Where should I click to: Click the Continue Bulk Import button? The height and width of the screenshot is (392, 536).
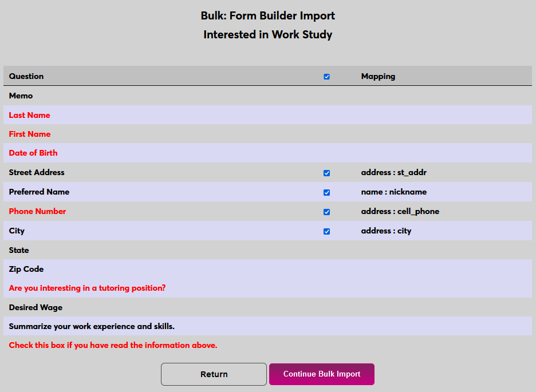321,374
